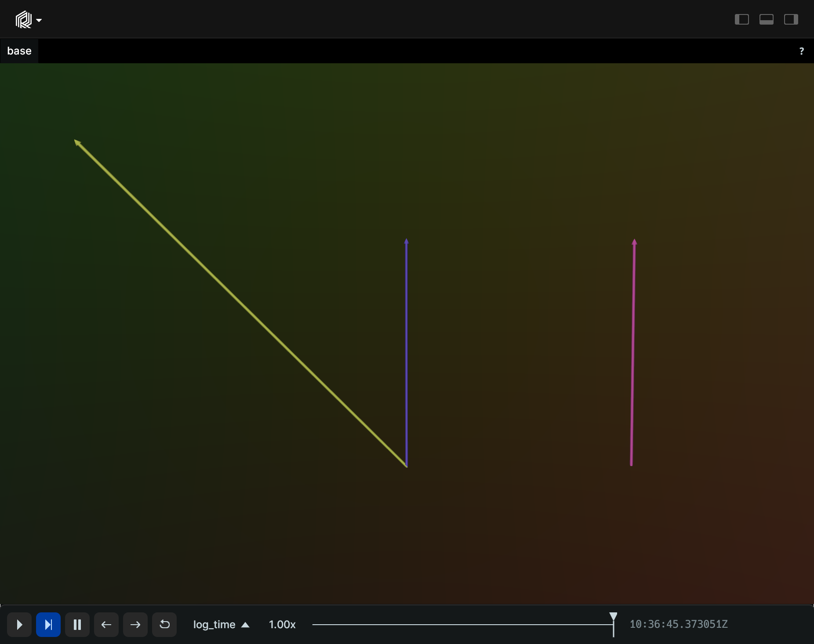Open the log_time timeline selector
This screenshot has width=814, height=644.
[222, 624]
